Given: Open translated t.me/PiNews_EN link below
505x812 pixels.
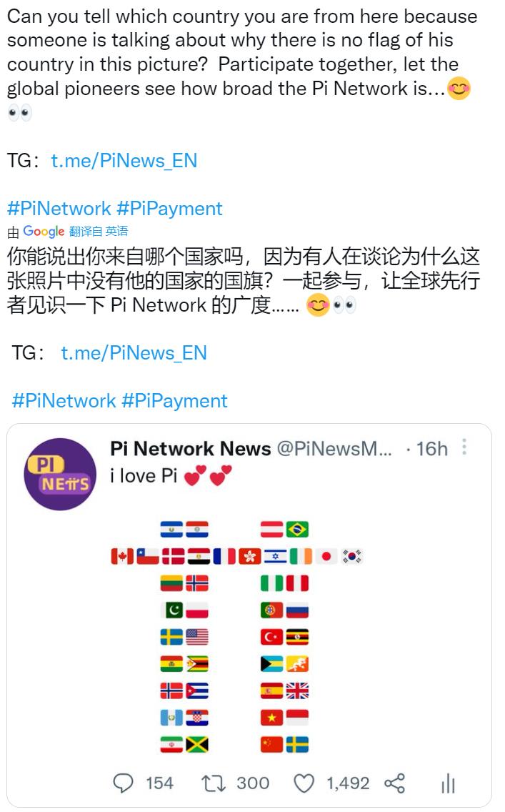Looking at the screenshot, I should click(x=134, y=352).
